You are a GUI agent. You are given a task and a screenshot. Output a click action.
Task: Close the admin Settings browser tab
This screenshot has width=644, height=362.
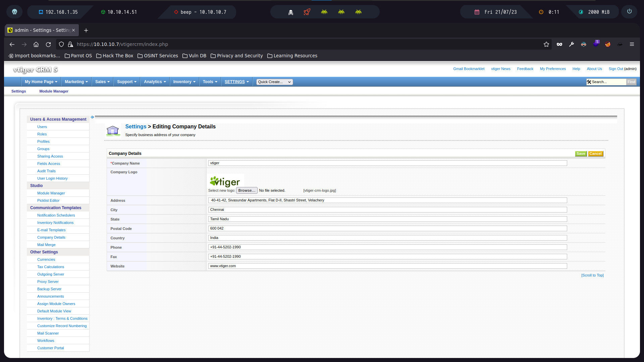[x=73, y=30]
